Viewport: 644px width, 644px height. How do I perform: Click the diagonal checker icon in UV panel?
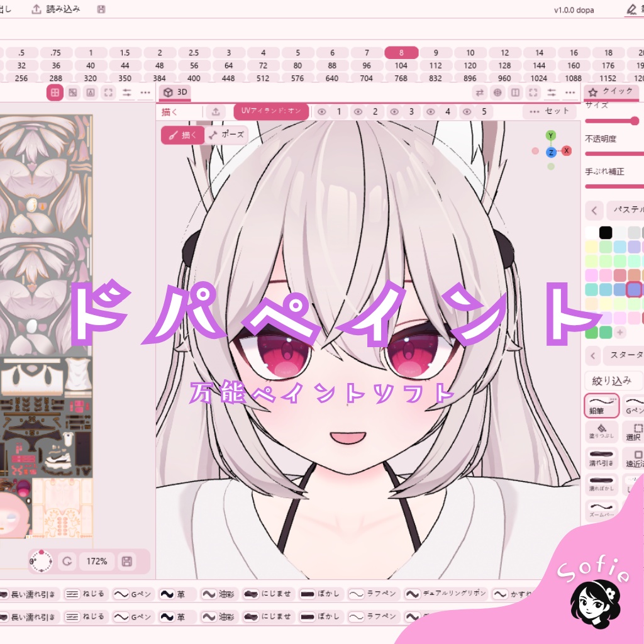(x=73, y=93)
